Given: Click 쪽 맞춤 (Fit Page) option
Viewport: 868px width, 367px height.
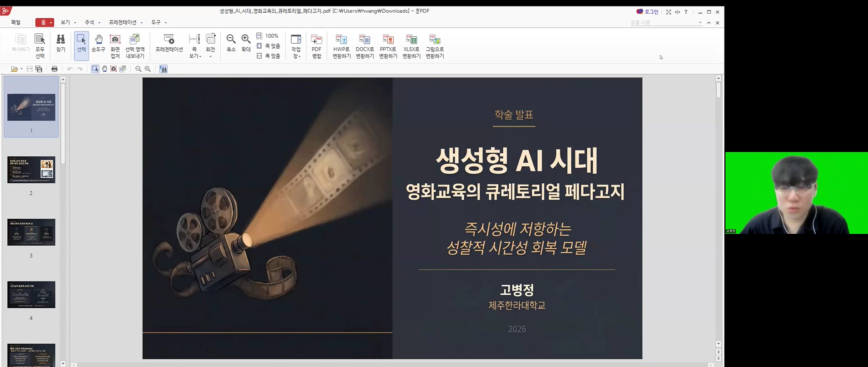Looking at the screenshot, I should pyautogui.click(x=268, y=46).
